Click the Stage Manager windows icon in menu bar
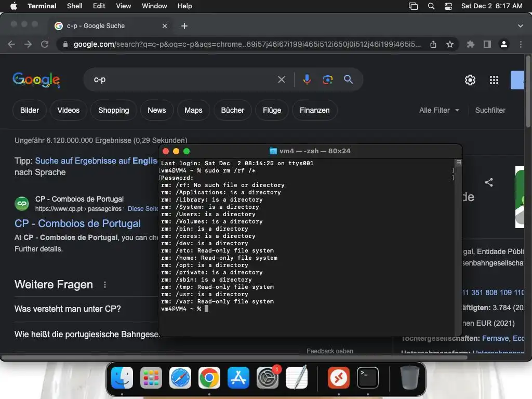532x399 pixels. point(413,6)
